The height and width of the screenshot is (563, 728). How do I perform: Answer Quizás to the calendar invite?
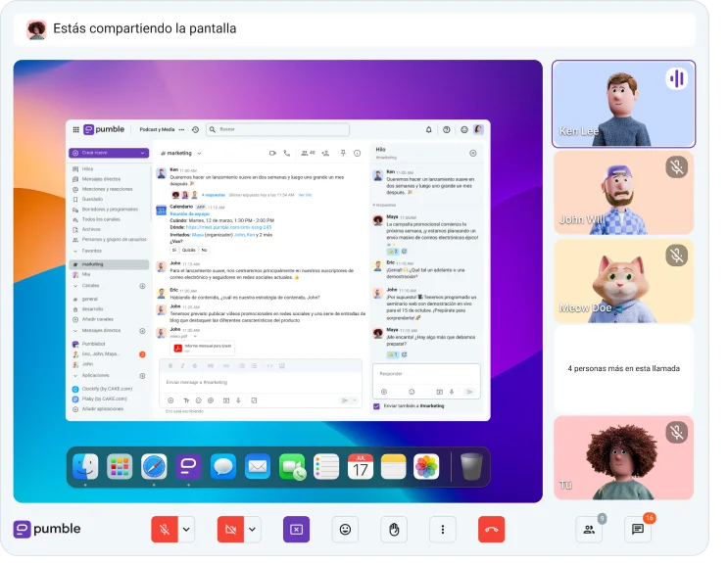tap(188, 250)
